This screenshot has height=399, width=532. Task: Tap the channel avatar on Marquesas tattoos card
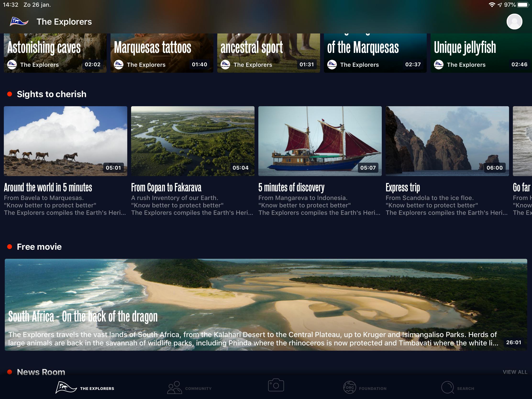[119, 65]
